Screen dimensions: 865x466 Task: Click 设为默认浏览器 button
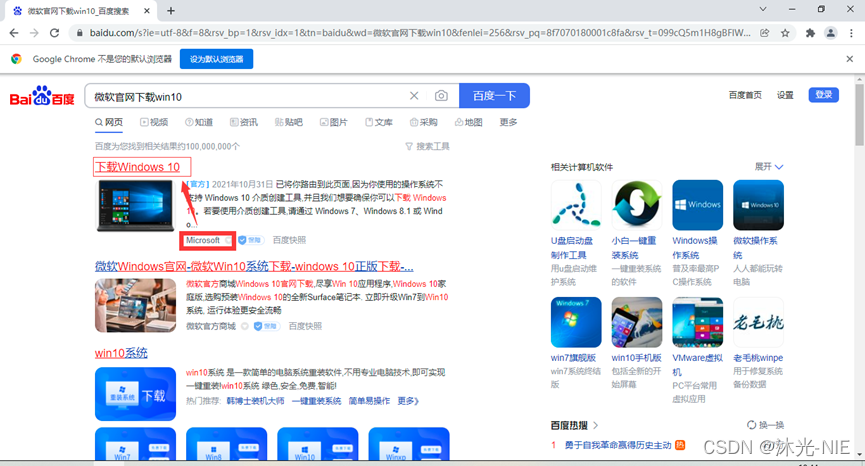coord(216,59)
